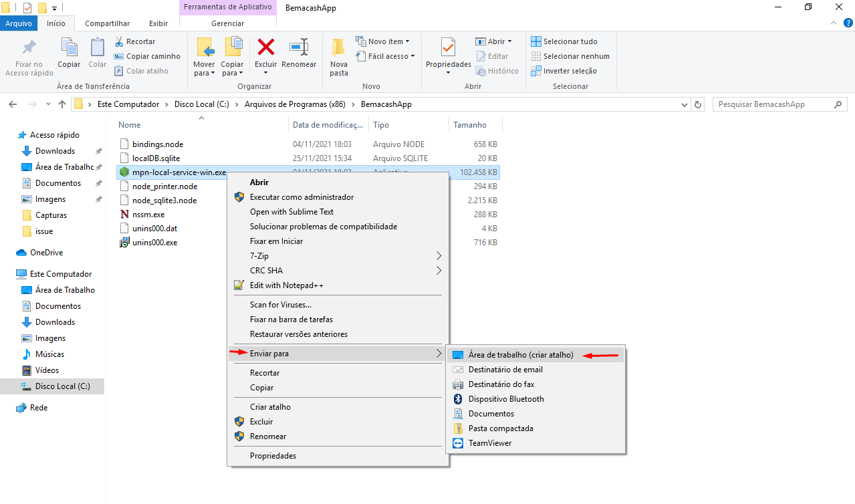The image size is (855, 504).
Task: Choose Dispositivo Bluetooth in the submenu
Action: pyautogui.click(x=535, y=399)
